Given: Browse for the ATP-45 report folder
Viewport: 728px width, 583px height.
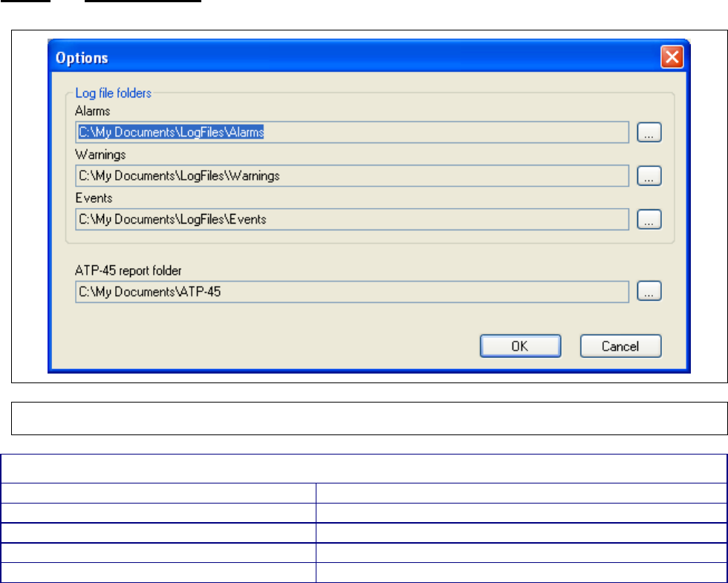Looking at the screenshot, I should coord(649,291).
